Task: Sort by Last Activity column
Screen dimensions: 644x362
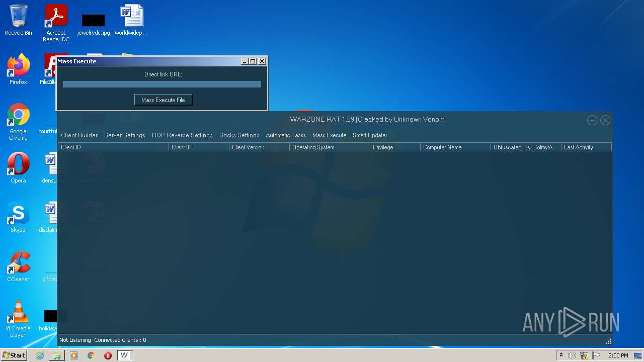Action: (x=587, y=147)
